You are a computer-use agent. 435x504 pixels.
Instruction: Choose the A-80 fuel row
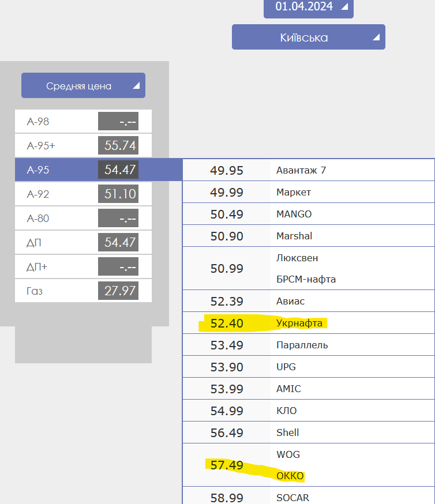(x=83, y=219)
